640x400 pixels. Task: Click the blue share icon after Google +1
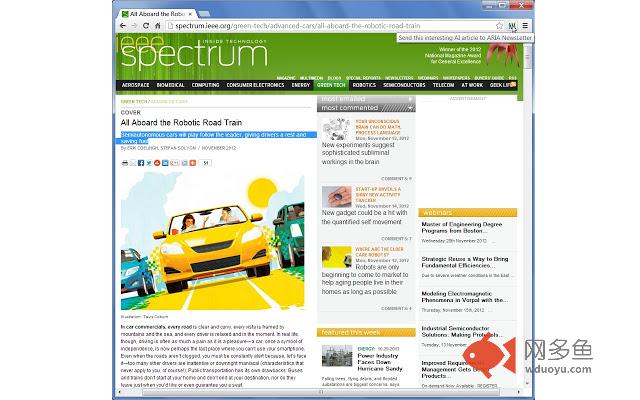184,163
